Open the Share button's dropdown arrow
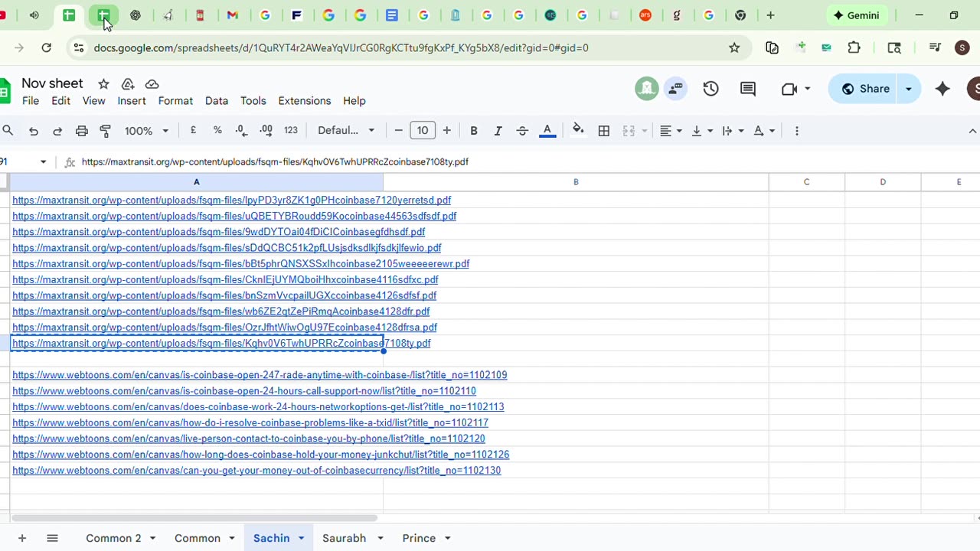Image resolution: width=980 pixels, height=551 pixels. click(x=908, y=89)
